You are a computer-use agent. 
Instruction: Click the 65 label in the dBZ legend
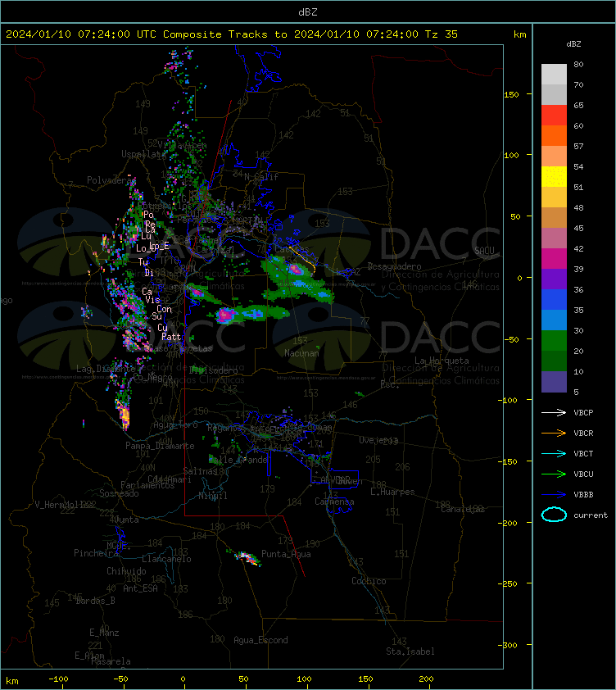coord(578,105)
